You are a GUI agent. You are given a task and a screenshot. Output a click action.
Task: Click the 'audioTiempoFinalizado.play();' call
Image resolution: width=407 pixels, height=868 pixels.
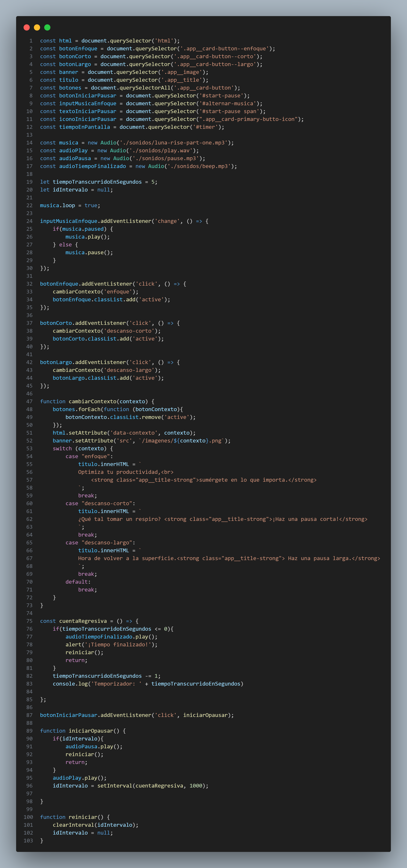pyautogui.click(x=111, y=637)
